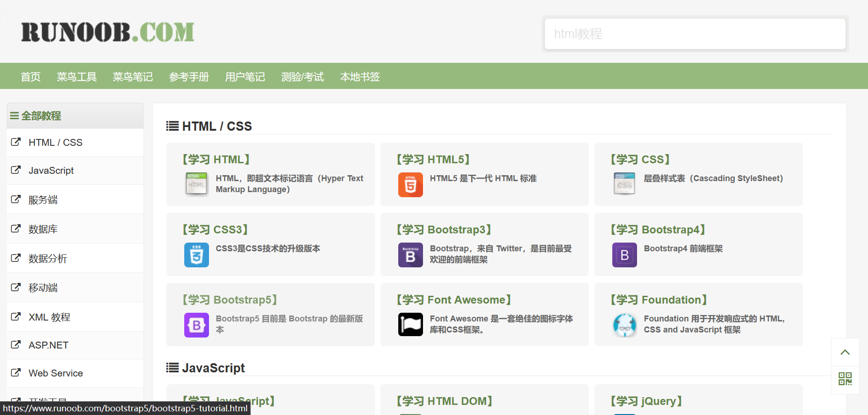The height and width of the screenshot is (415, 868).
Task: Open 【学习 jQuery】 tutorial title
Action: [x=647, y=401]
